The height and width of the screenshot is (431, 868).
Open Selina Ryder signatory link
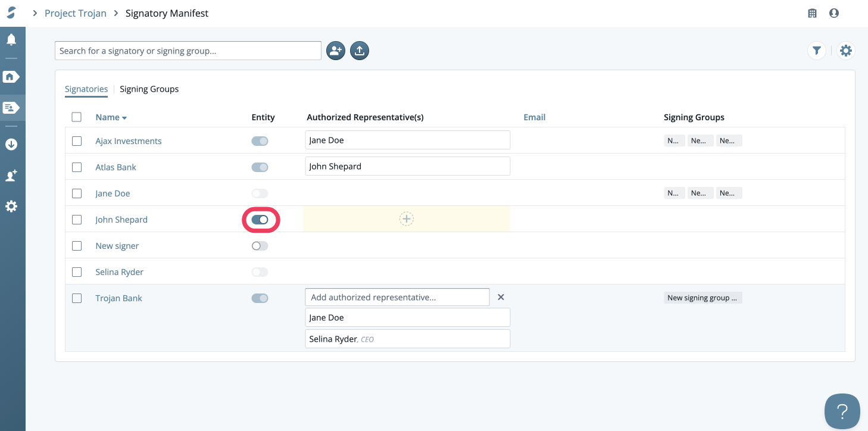pos(120,272)
